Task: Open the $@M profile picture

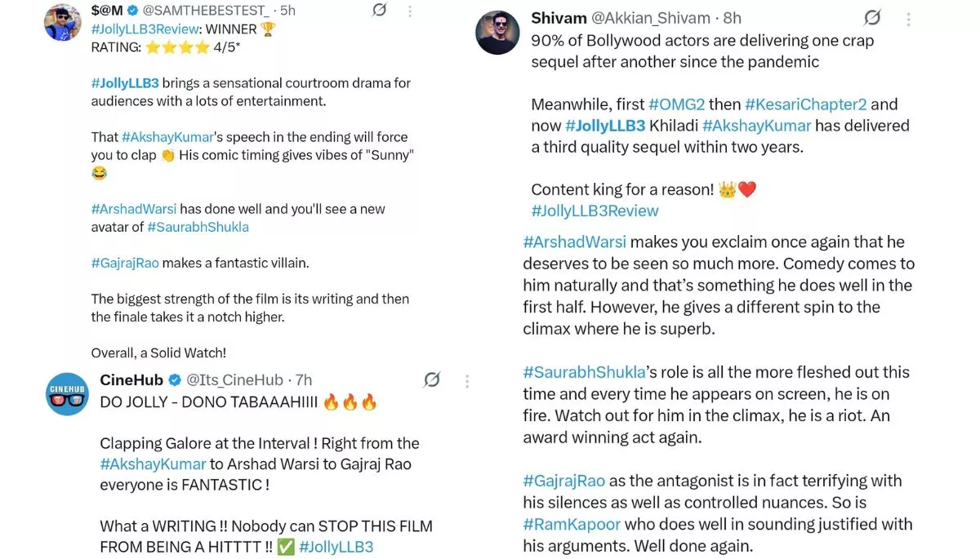Action: pos(62,21)
